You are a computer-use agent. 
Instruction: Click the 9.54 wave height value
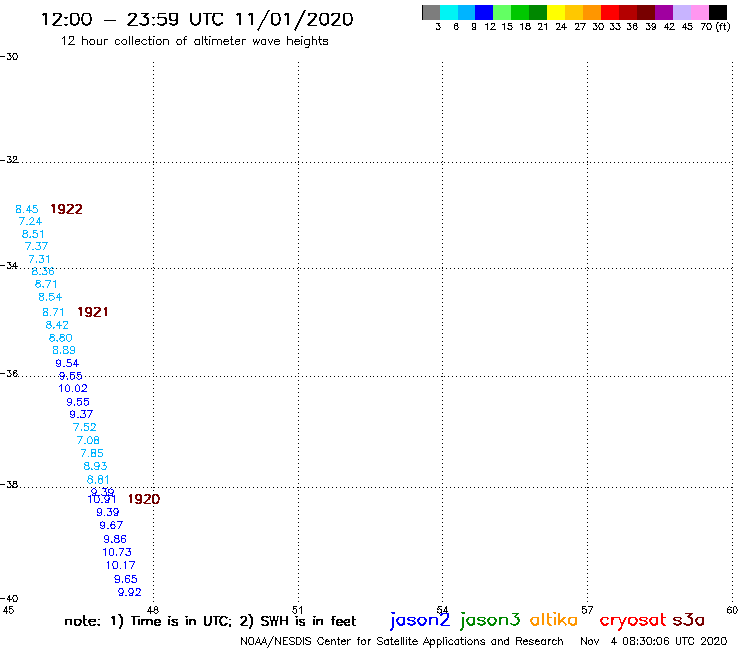(67, 363)
